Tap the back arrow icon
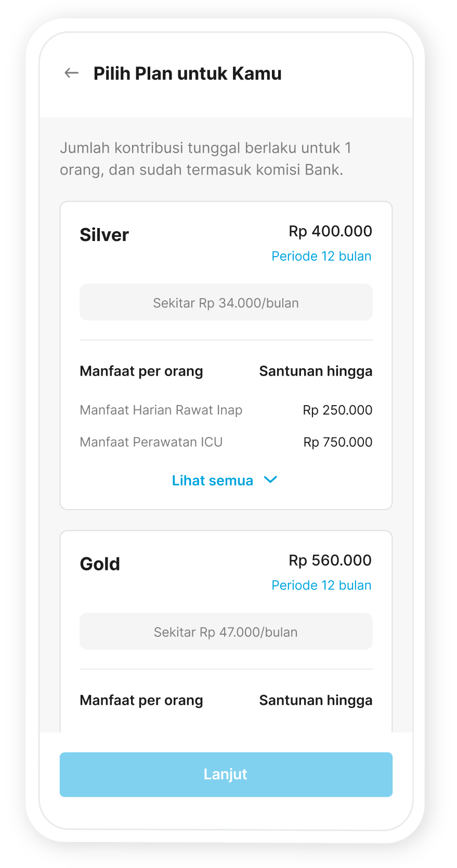The width and height of the screenshot is (457, 868). tap(71, 73)
